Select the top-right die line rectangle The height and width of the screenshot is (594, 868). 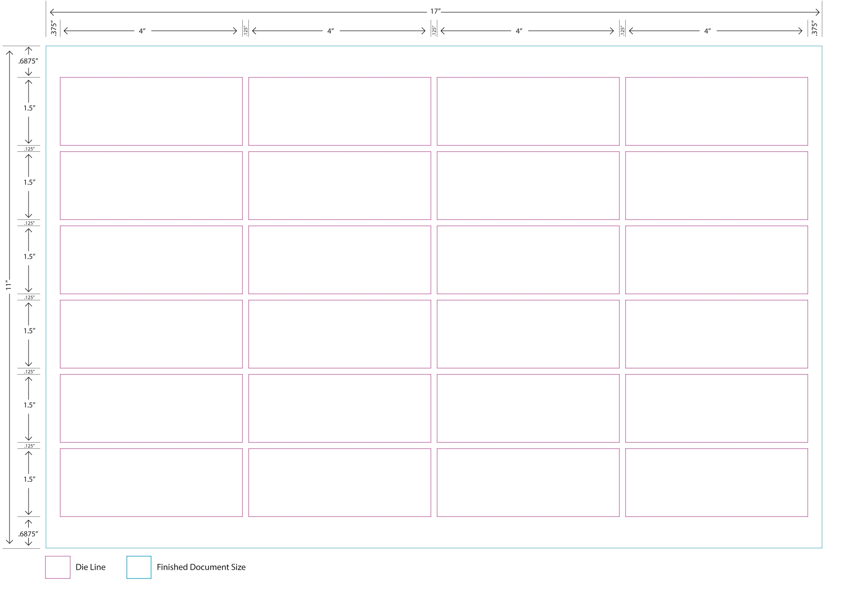(x=717, y=111)
